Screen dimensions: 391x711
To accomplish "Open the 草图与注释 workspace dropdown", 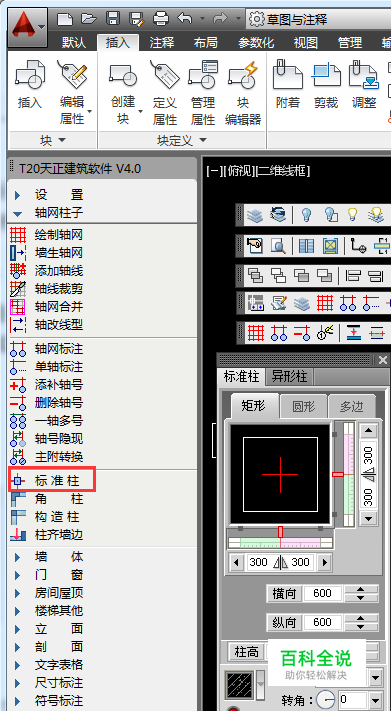I will pos(318,19).
